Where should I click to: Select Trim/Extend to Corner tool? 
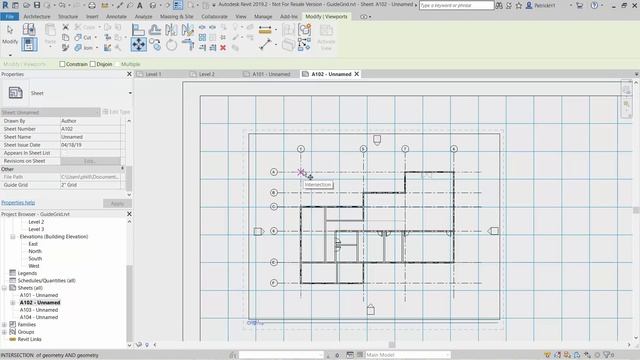pos(188,44)
